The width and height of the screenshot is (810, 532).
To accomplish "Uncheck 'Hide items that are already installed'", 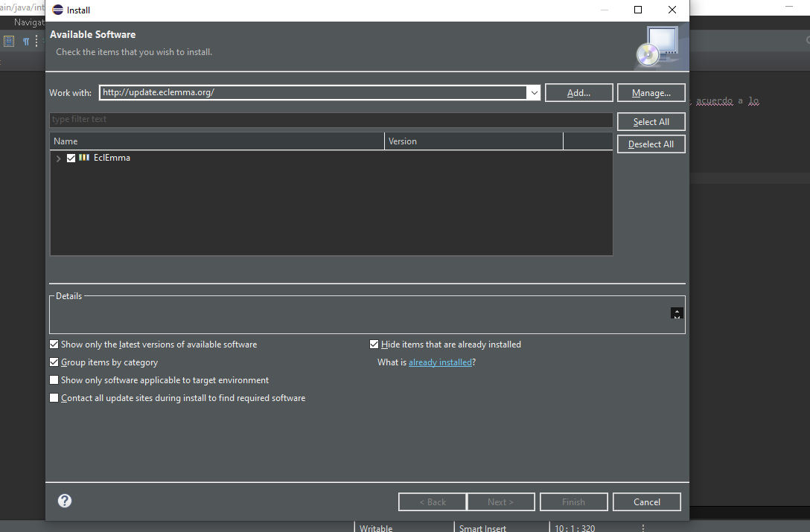I will click(x=374, y=344).
